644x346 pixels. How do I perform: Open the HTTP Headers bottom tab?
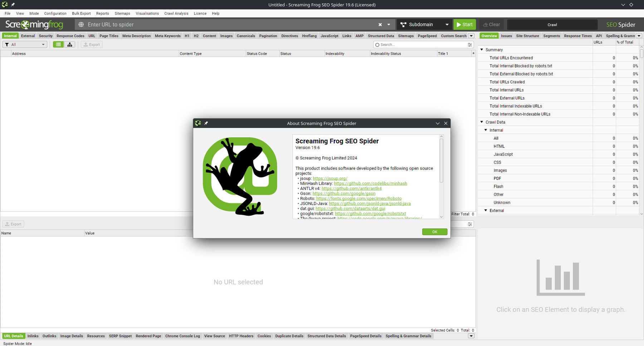click(x=241, y=336)
